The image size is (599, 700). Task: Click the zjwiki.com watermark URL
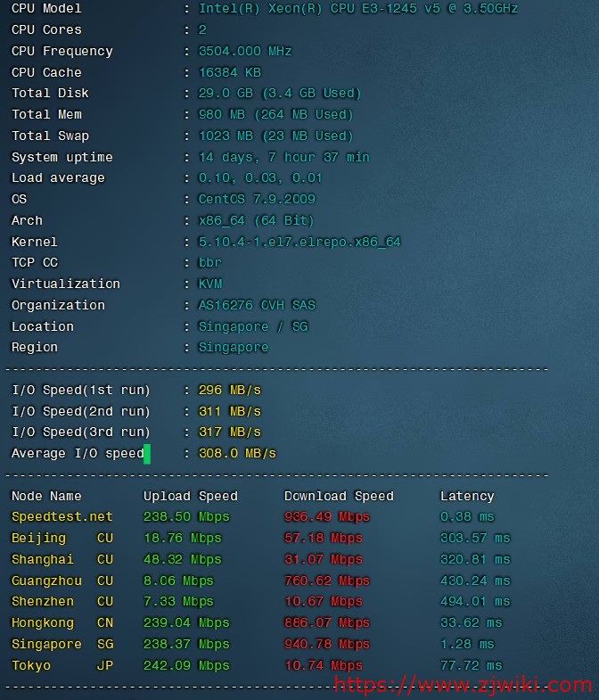(x=463, y=685)
